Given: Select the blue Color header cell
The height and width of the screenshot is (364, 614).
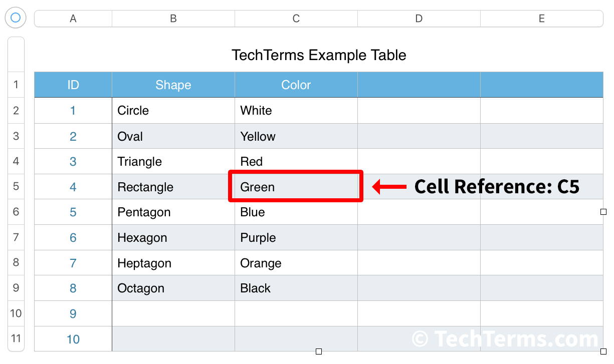Looking at the screenshot, I should [x=296, y=85].
